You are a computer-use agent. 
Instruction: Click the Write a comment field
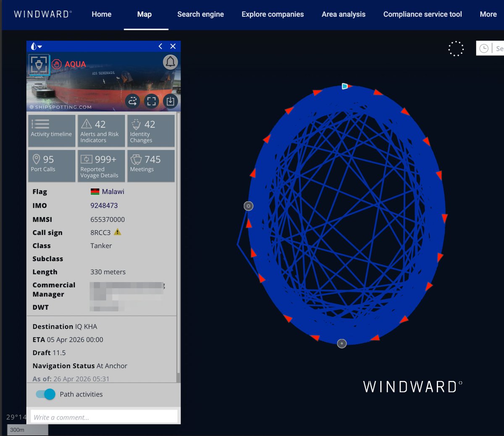(x=104, y=417)
